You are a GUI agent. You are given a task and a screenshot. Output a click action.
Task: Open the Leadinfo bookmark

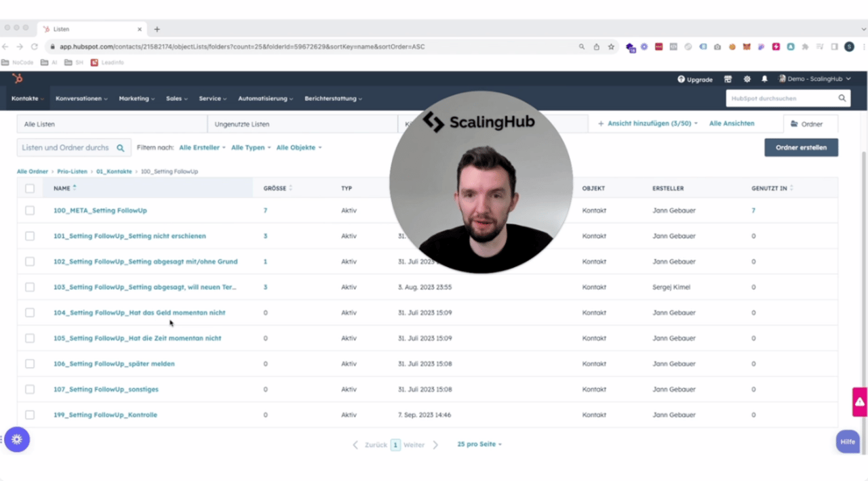coord(107,62)
